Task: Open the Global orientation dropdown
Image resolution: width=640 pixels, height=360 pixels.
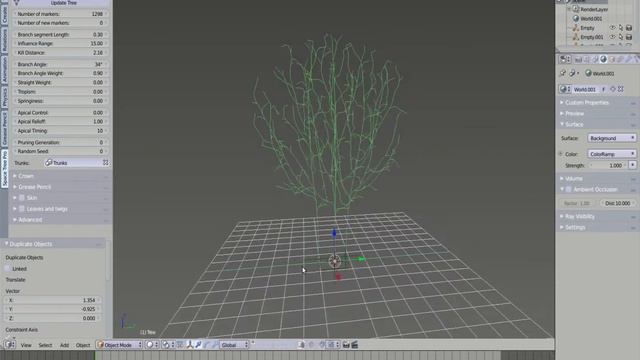Action: (x=234, y=345)
